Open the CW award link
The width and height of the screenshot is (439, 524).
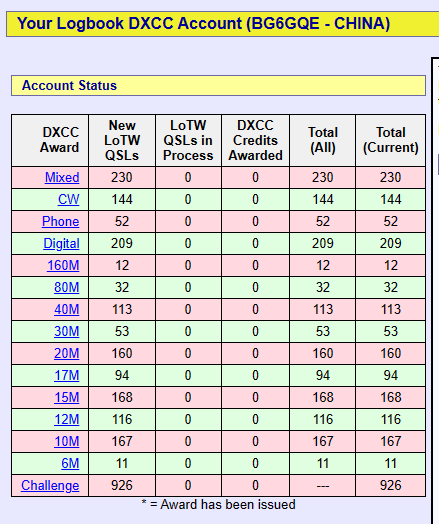click(x=68, y=200)
